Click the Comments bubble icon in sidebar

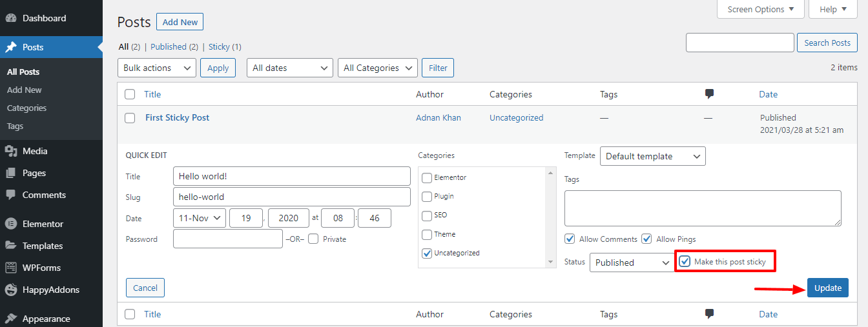click(11, 195)
